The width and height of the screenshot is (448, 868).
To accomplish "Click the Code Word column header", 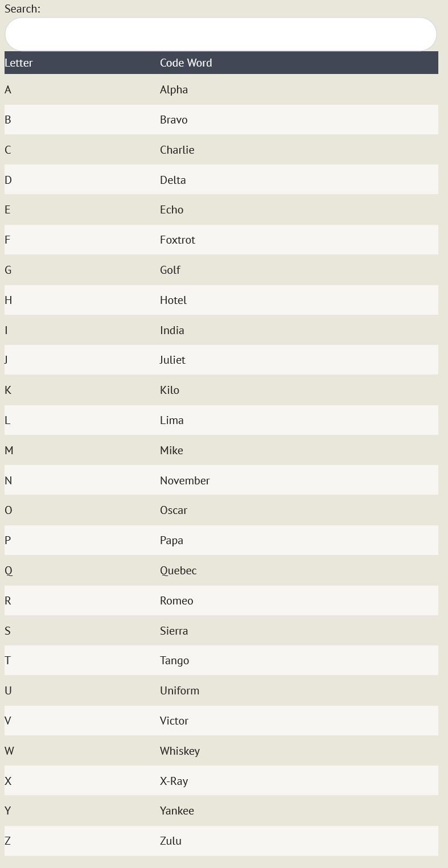I will coord(186,63).
